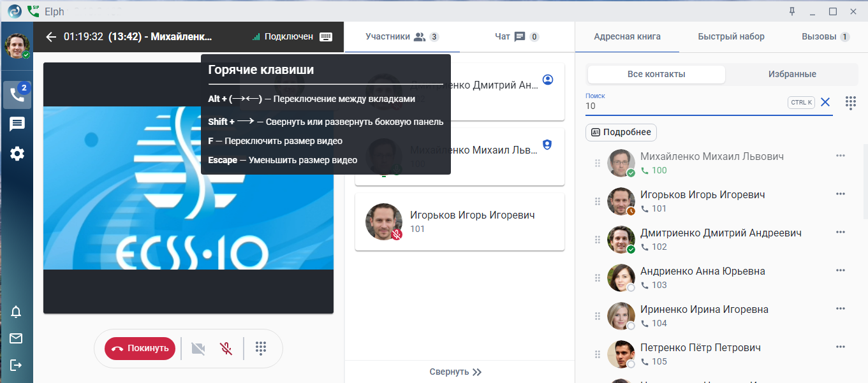Open the messages chat icon in sidebar

[17, 124]
